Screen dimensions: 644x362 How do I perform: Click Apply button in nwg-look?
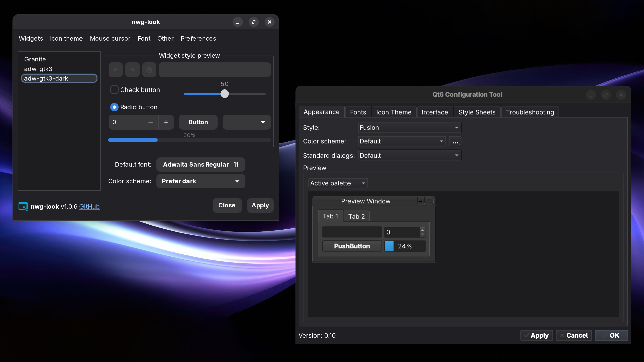[x=260, y=205]
